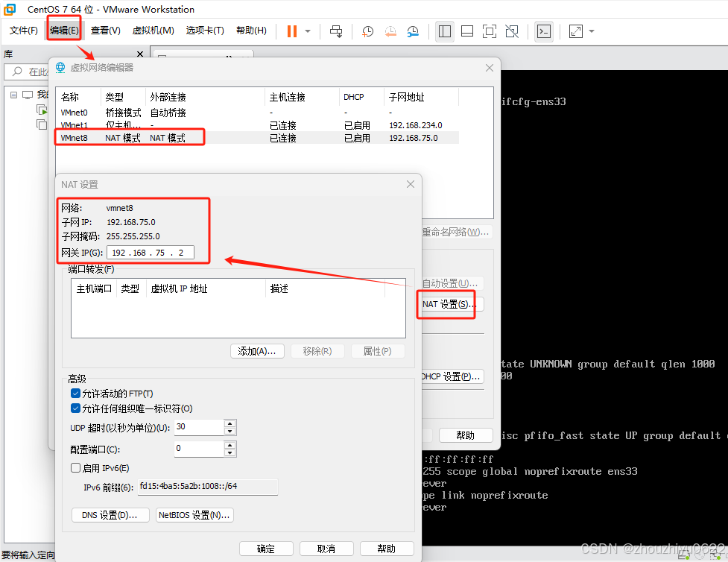Open DNS 设置(D)... button
Screen dimensions: 728x562
click(110, 515)
